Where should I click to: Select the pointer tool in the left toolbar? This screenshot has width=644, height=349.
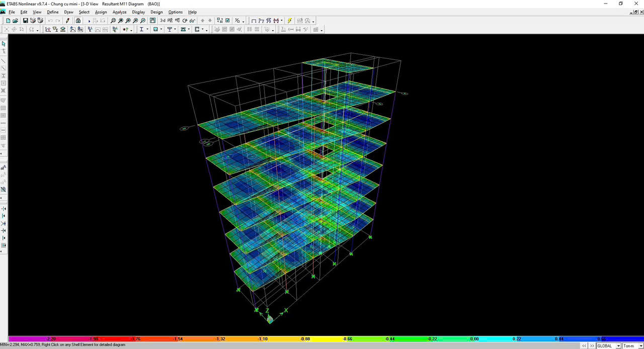coord(4,44)
